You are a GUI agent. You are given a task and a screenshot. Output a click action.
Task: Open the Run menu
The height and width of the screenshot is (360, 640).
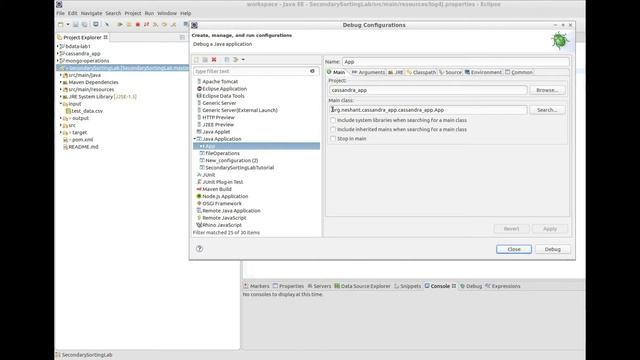pyautogui.click(x=149, y=13)
